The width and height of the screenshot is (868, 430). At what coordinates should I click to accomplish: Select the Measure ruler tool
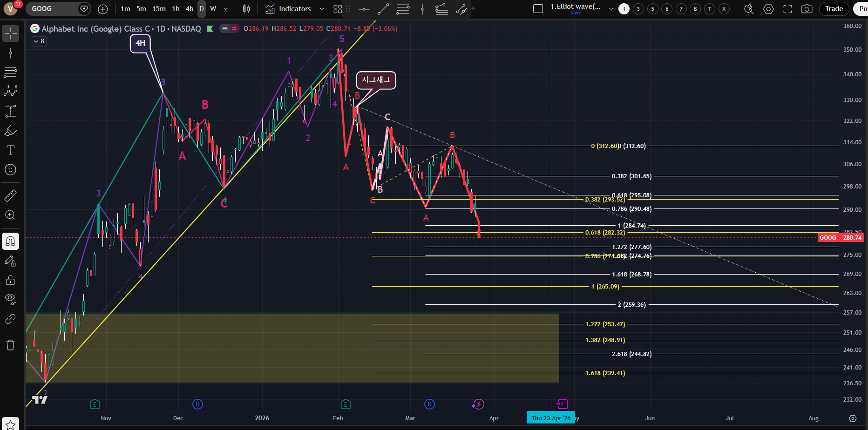[x=10, y=195]
